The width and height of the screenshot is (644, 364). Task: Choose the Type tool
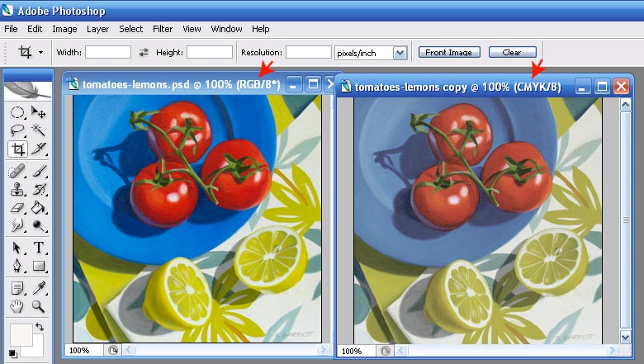pos(38,247)
